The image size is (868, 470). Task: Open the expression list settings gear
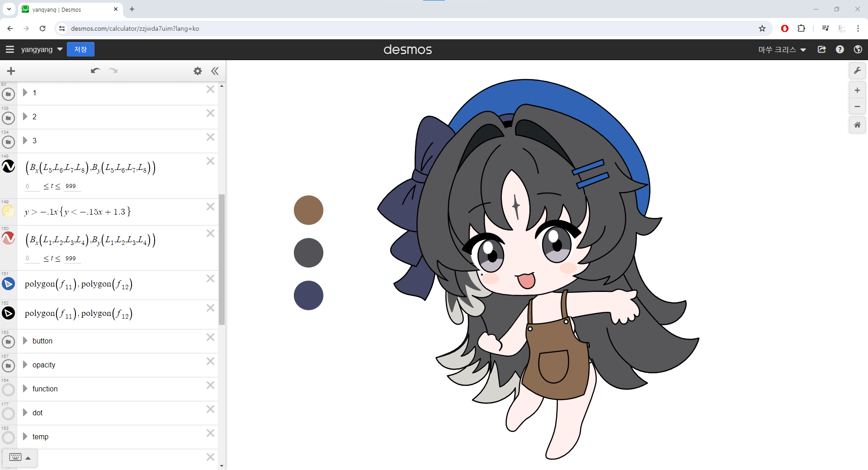click(x=198, y=71)
